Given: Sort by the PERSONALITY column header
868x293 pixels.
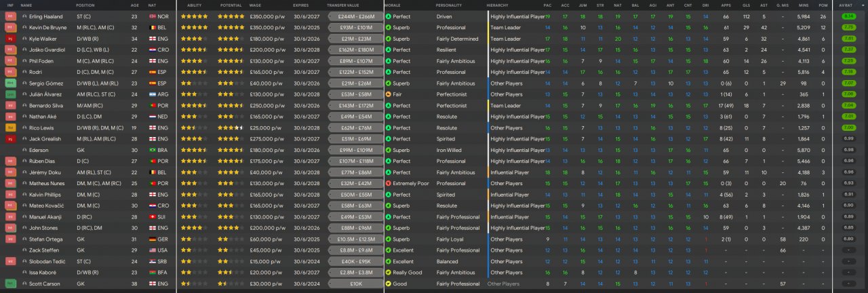Looking at the screenshot, I should click(x=449, y=5).
